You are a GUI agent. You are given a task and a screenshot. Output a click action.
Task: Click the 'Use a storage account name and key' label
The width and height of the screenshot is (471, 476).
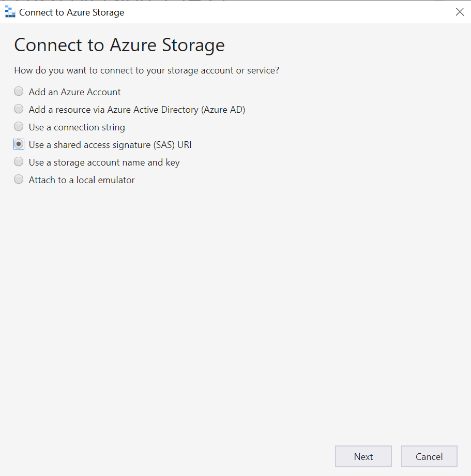tap(103, 162)
